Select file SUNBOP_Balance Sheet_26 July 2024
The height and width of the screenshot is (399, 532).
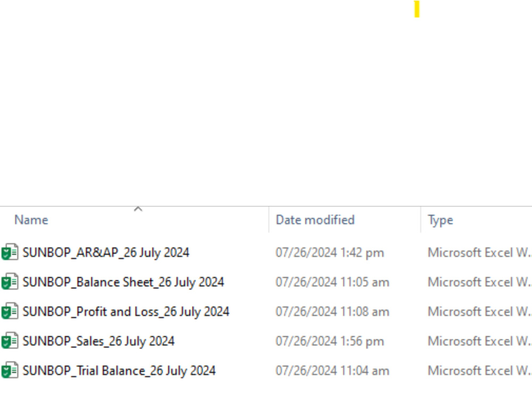123,282
